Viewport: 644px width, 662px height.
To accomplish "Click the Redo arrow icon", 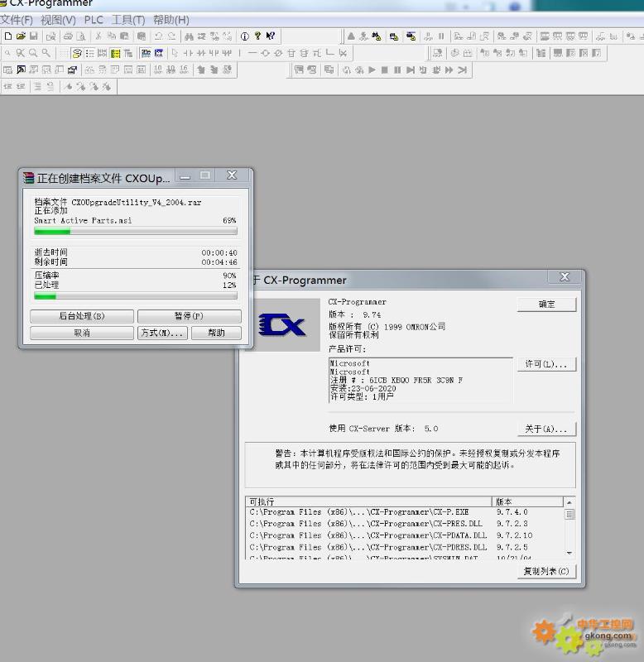I will [171, 36].
